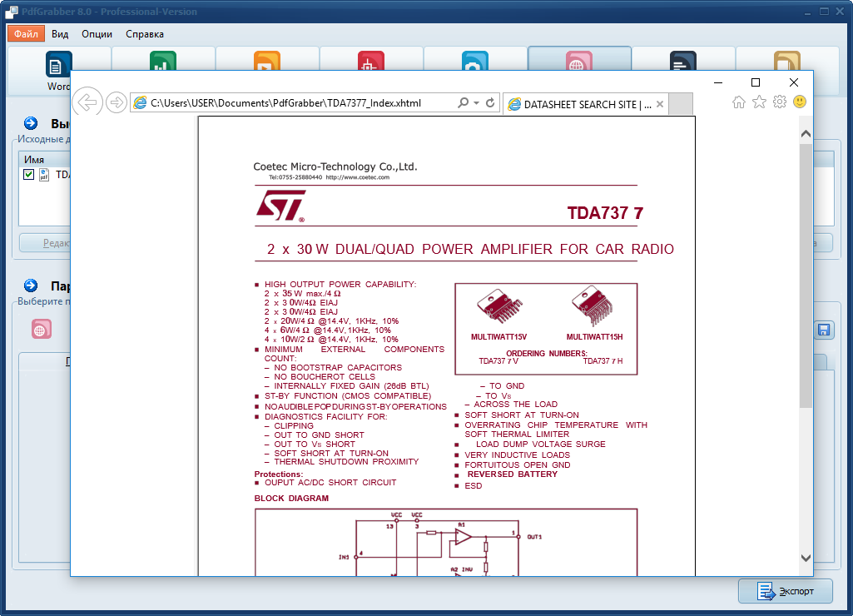Click the pdf file icon in source list

click(x=44, y=175)
